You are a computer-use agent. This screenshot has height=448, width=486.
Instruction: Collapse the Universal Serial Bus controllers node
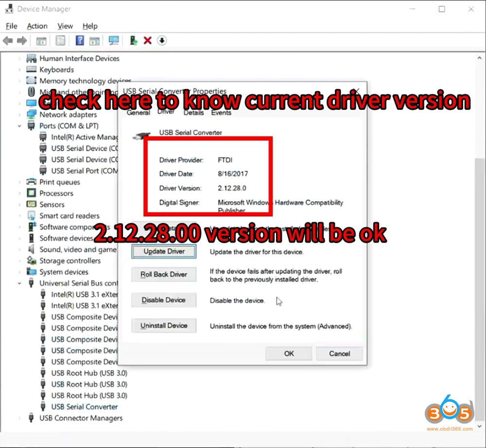click(x=20, y=283)
